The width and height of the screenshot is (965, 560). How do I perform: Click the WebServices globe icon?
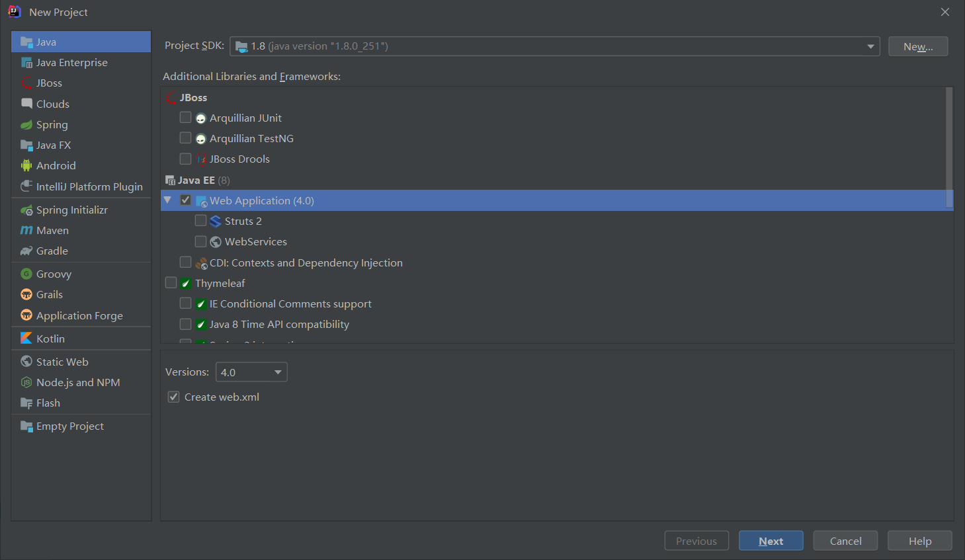pyautogui.click(x=216, y=242)
